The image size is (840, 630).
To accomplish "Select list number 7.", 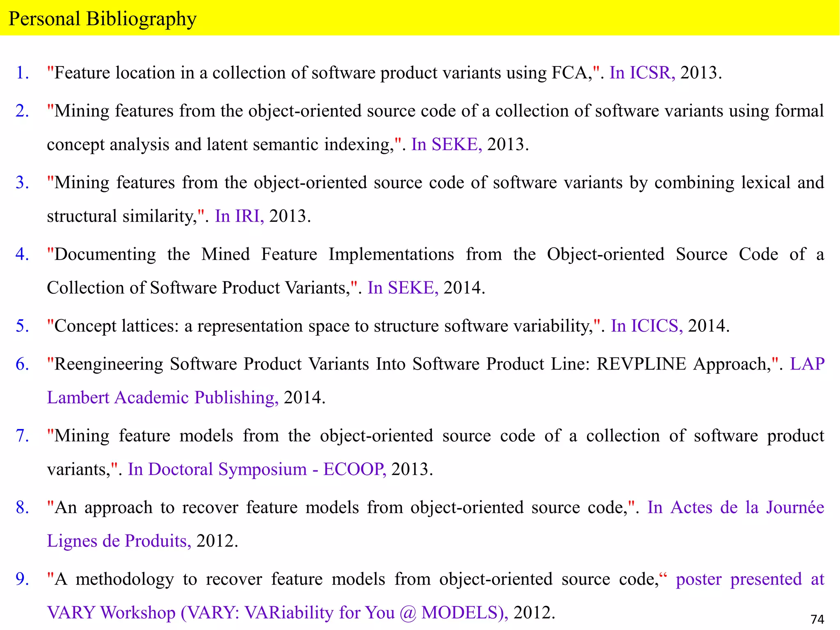I will pyautogui.click(x=23, y=436).
